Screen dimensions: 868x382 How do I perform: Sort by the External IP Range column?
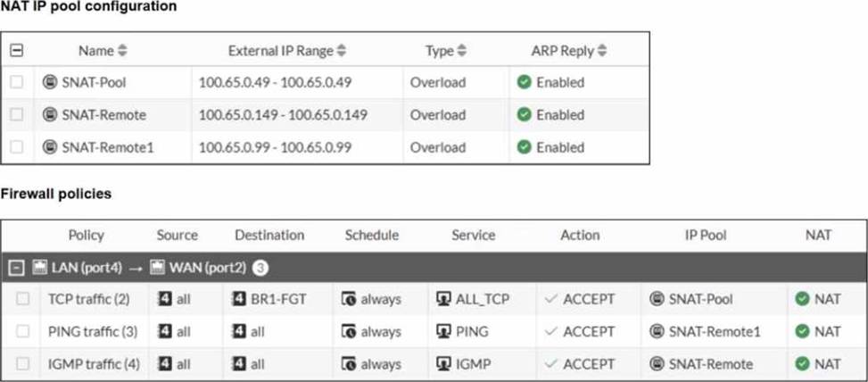[342, 51]
